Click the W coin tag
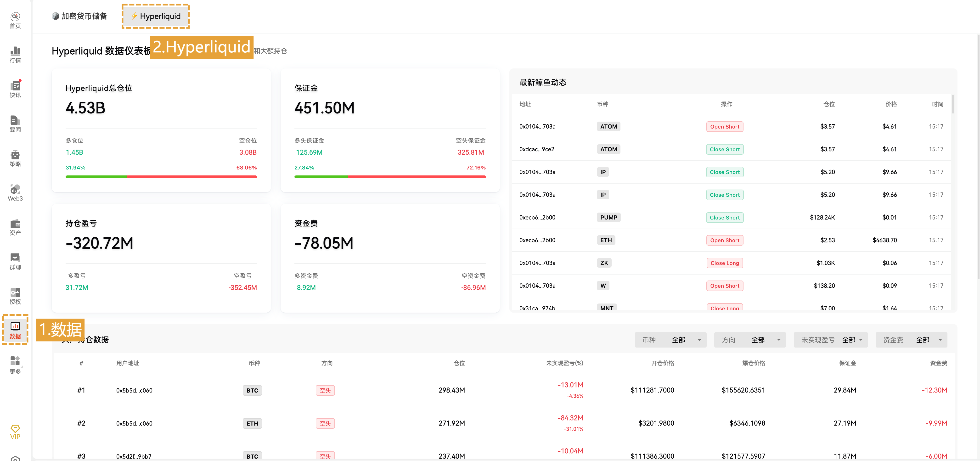Image resolution: width=980 pixels, height=461 pixels. 603,286
